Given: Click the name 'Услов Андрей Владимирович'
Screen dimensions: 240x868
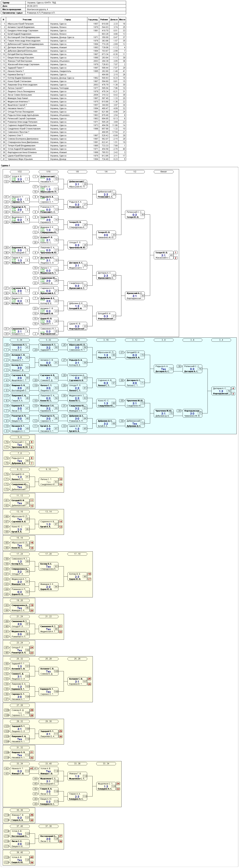Looking at the screenshot, I should (x=21, y=149).
